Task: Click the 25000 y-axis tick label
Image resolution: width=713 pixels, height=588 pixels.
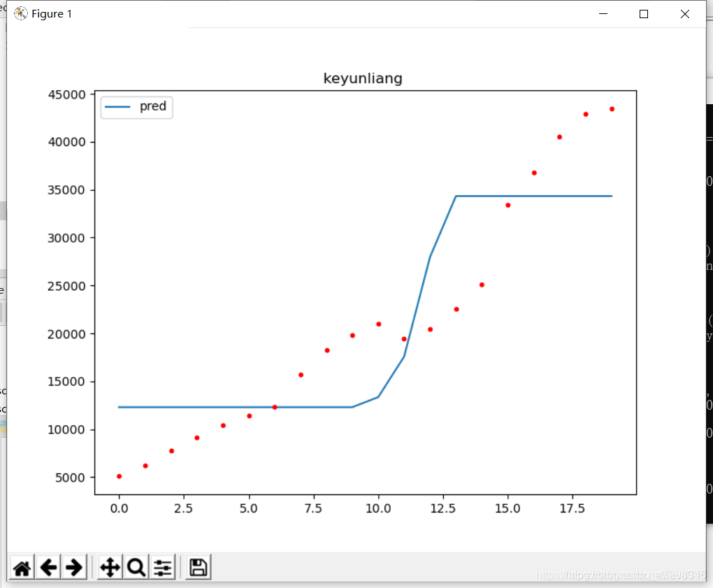Action: pos(67,286)
